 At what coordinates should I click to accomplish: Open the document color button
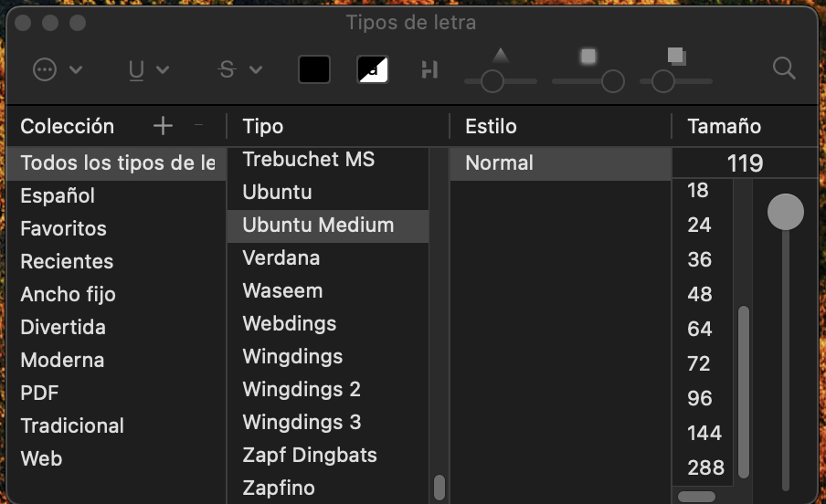[373, 69]
